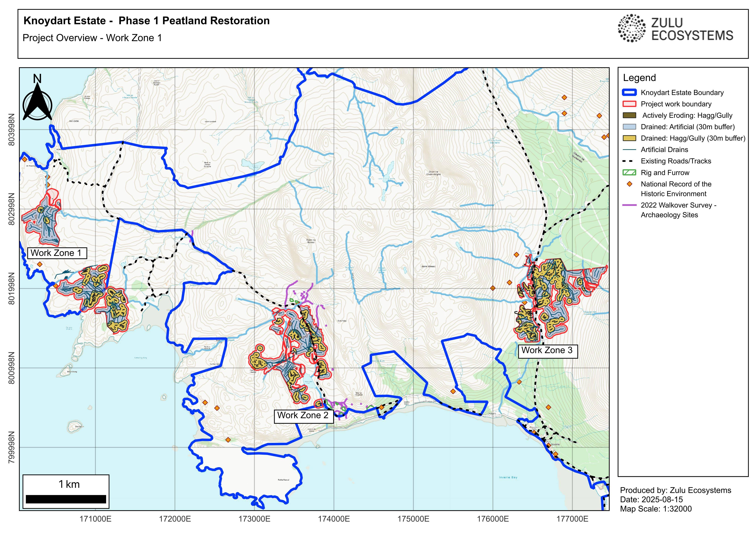
Task: Click the Date: 2025-08-15 text
Action: pyautogui.click(x=651, y=500)
